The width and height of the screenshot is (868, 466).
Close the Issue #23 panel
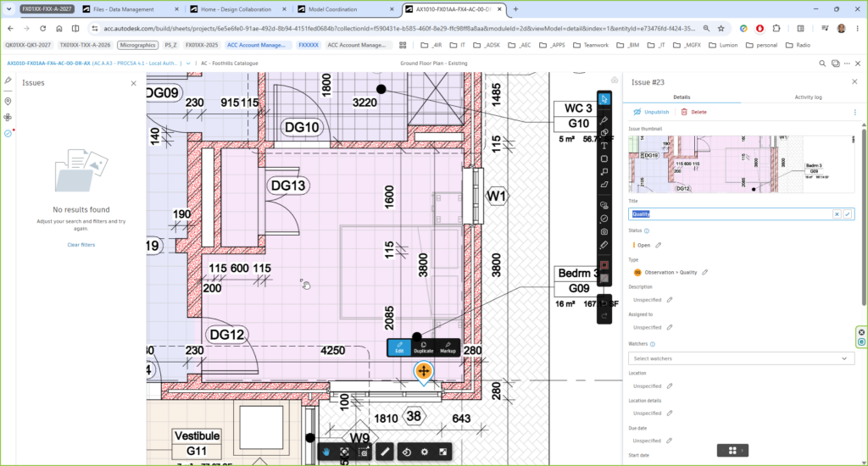[854, 82]
